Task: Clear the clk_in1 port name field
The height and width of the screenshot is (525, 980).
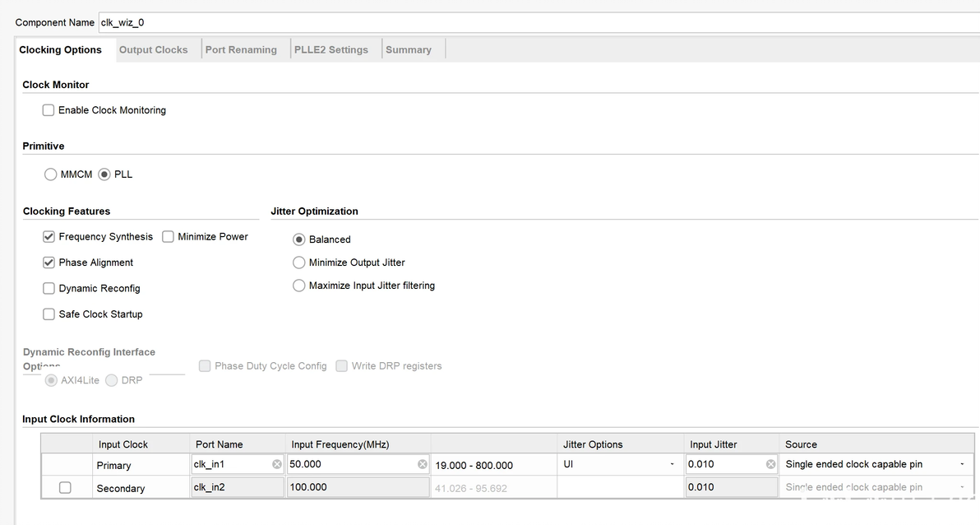Action: click(277, 464)
